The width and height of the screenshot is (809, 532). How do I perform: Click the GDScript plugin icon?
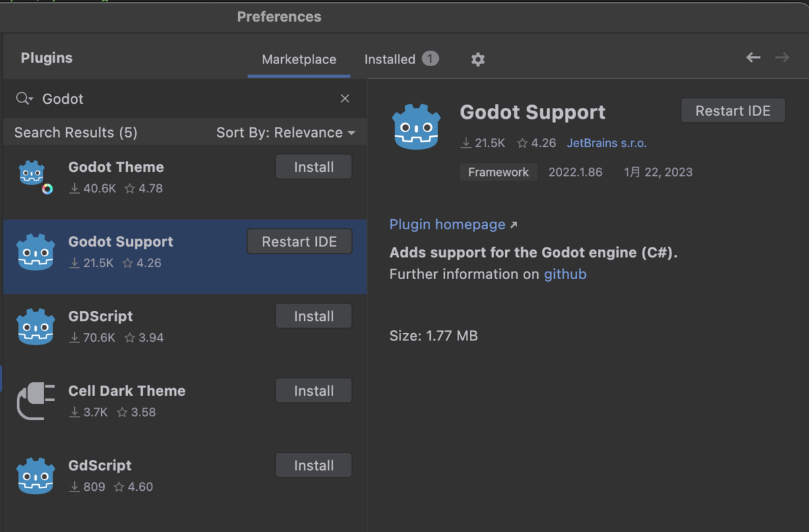click(x=35, y=326)
